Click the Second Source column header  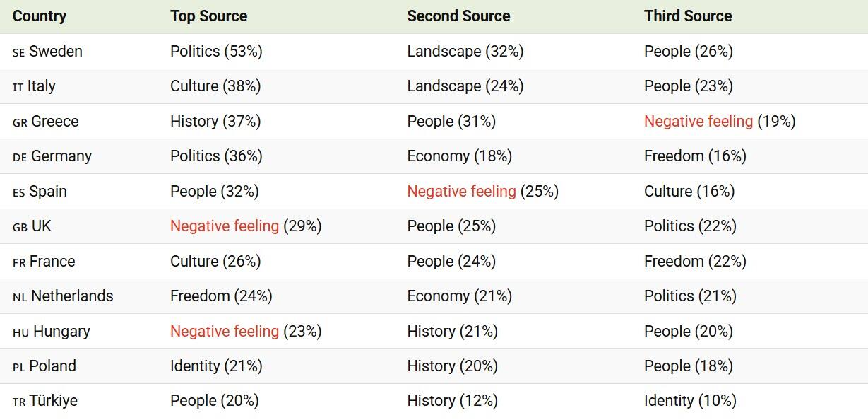point(458,16)
